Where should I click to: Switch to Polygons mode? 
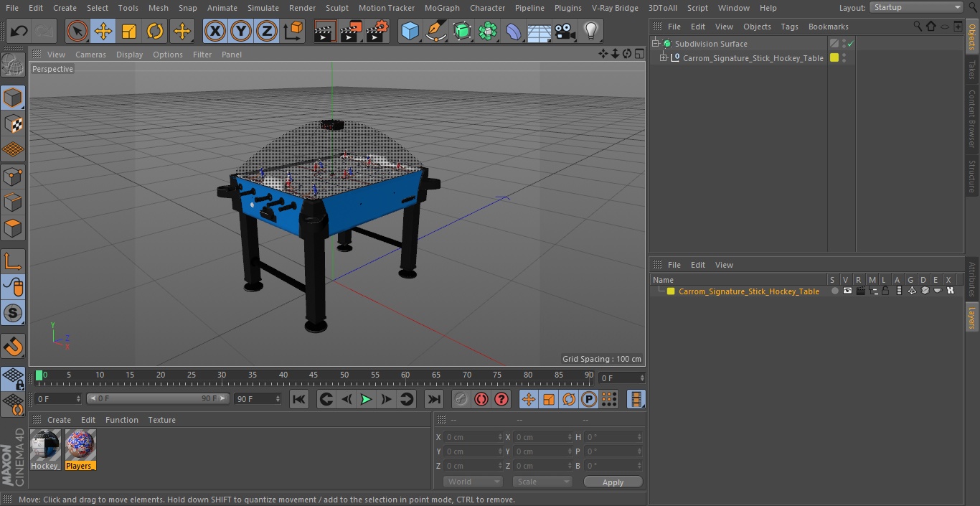pyautogui.click(x=13, y=228)
